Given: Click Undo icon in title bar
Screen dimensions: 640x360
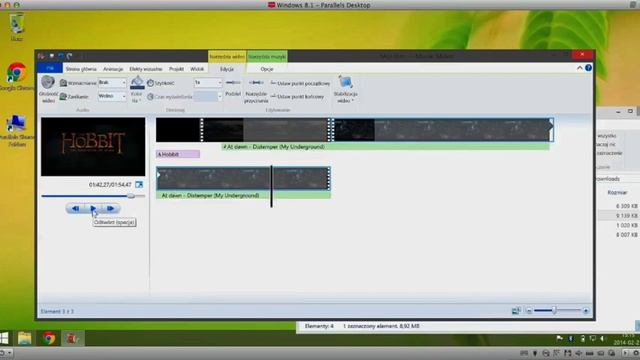Looking at the screenshot, I should [60, 56].
